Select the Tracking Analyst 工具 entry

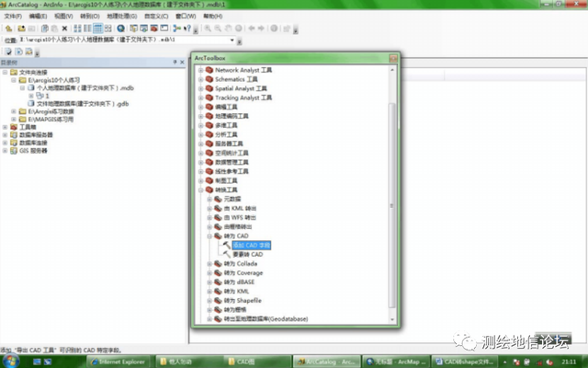pos(243,98)
